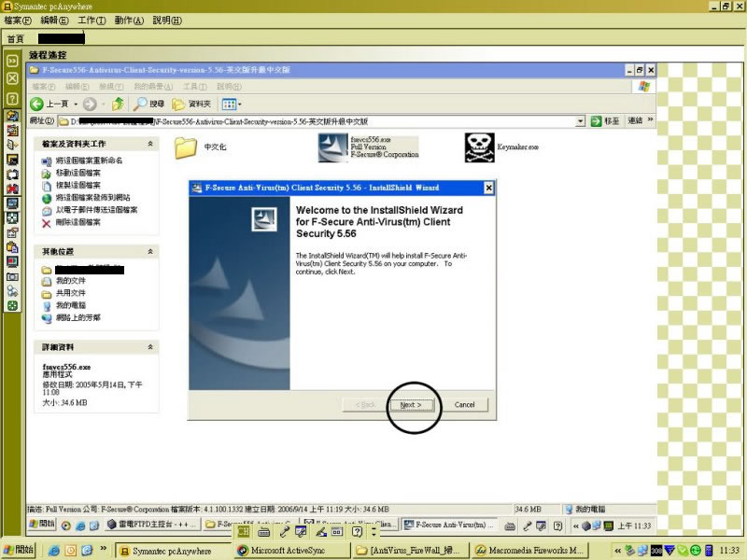Click the black 308 icon in local tray
This screenshot has height=560, width=747.
[x=656, y=551]
